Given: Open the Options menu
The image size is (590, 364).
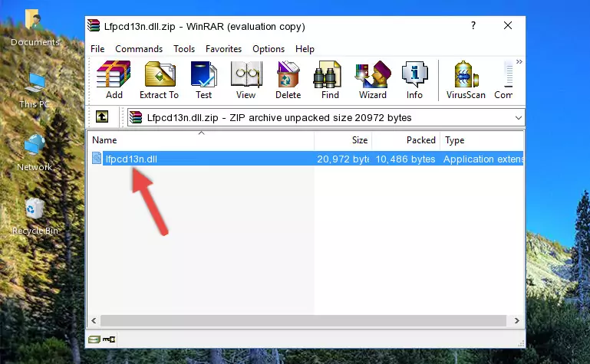Looking at the screenshot, I should [x=269, y=49].
